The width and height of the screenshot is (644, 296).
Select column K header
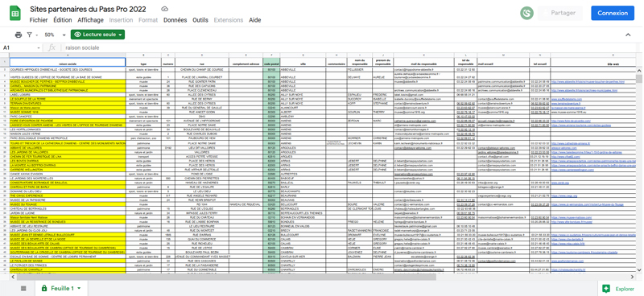424,55
